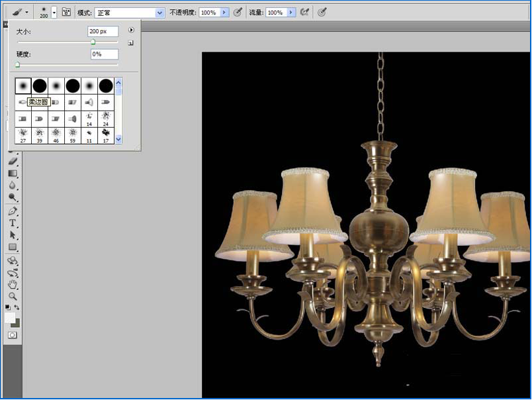This screenshot has width=532, height=400.
Task: Toggle pressure control for opacity
Action: pyautogui.click(x=237, y=13)
